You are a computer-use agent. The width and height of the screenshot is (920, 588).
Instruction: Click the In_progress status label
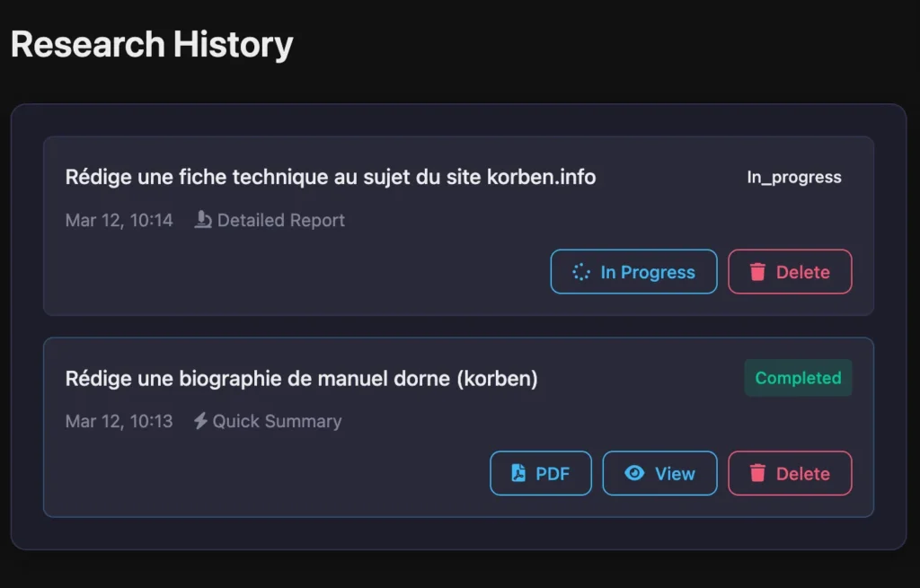pyautogui.click(x=794, y=177)
